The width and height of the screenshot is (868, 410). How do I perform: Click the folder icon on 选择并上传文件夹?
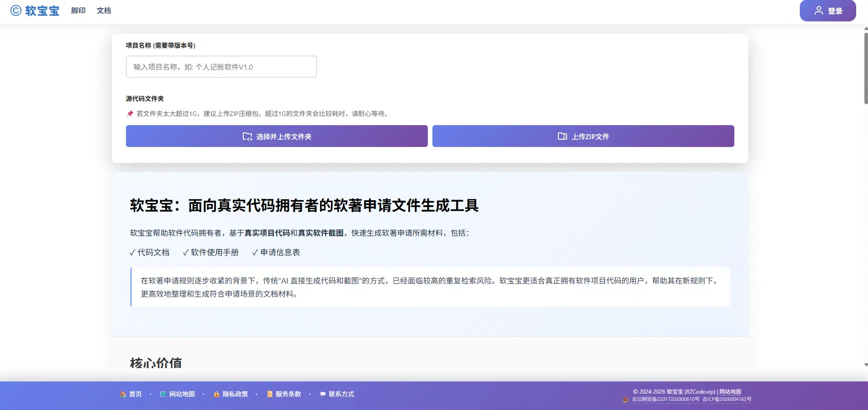247,137
